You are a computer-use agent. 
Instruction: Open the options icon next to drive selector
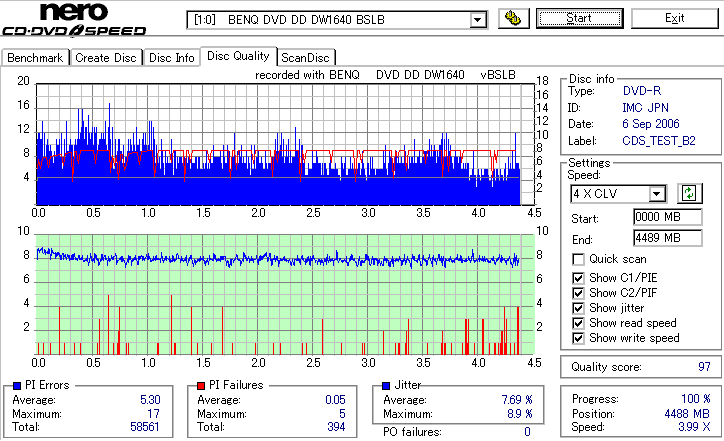pyautogui.click(x=513, y=18)
